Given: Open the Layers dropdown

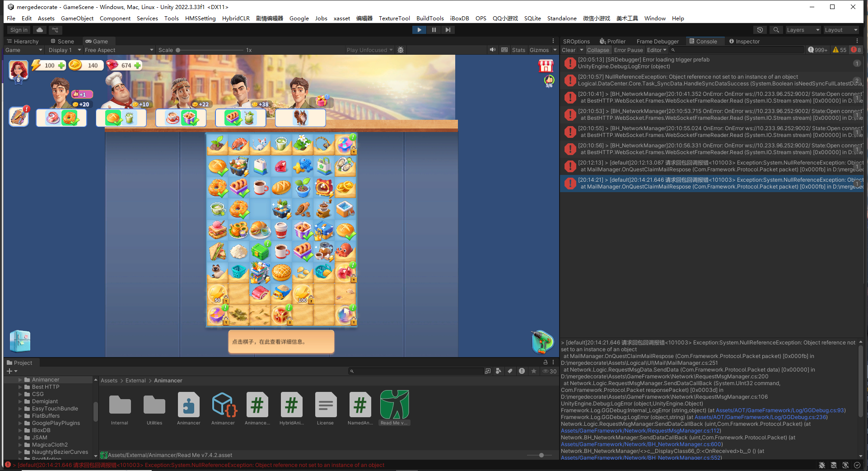Looking at the screenshot, I should 803,30.
